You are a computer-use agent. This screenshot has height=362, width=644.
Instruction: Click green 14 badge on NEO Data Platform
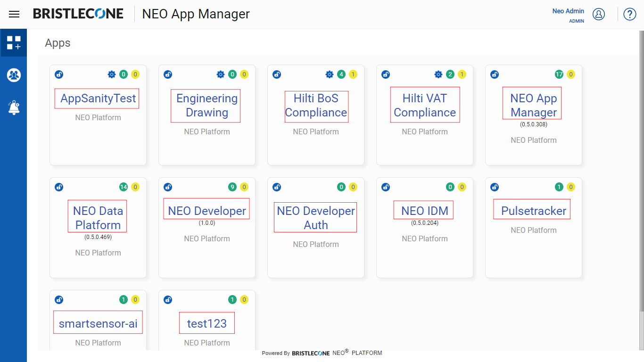pos(124,187)
